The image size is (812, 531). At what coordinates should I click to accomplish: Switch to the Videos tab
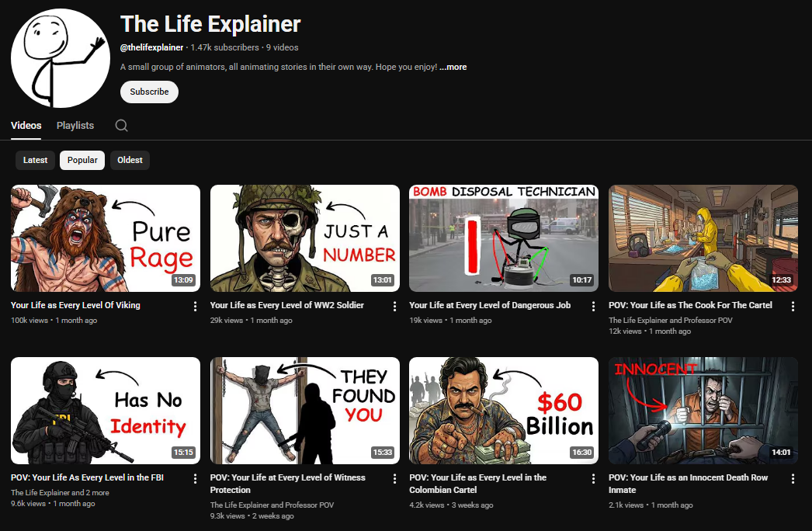(26, 125)
